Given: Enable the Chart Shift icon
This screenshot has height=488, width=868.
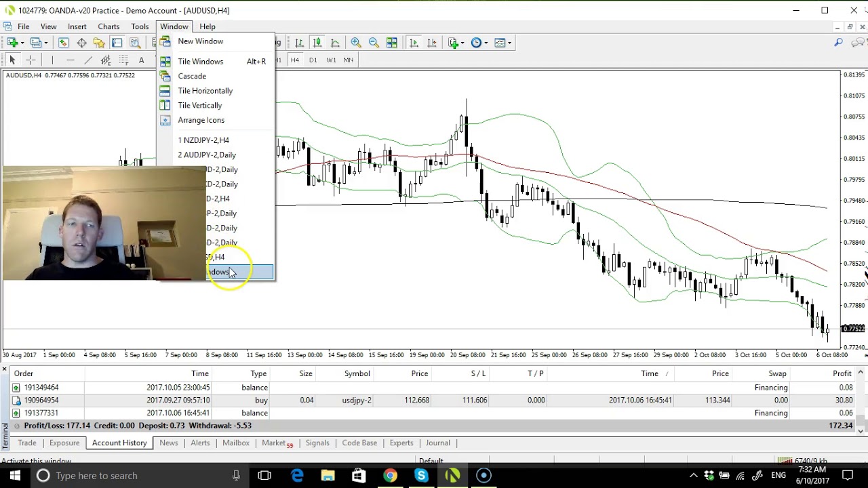Looking at the screenshot, I should [432, 43].
